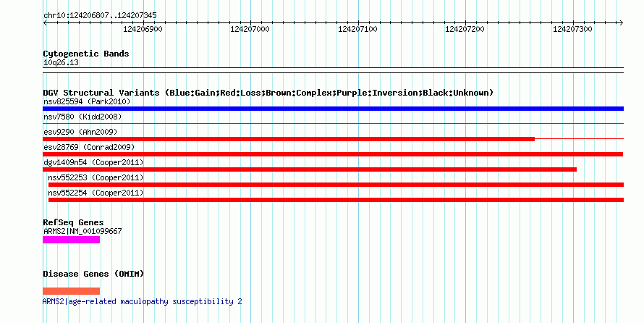Click the red dgv1409n54 loss bar
This screenshot has height=323, width=644.
310,169
